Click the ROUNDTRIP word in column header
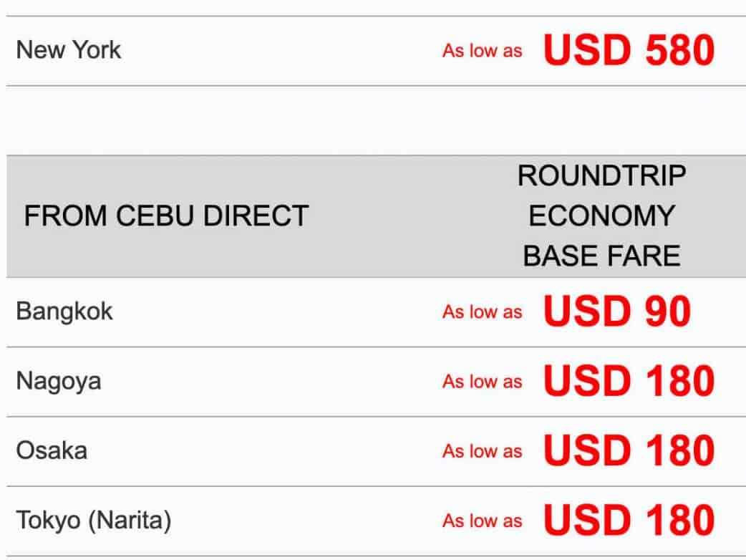The width and height of the screenshot is (746, 560). [x=601, y=175]
